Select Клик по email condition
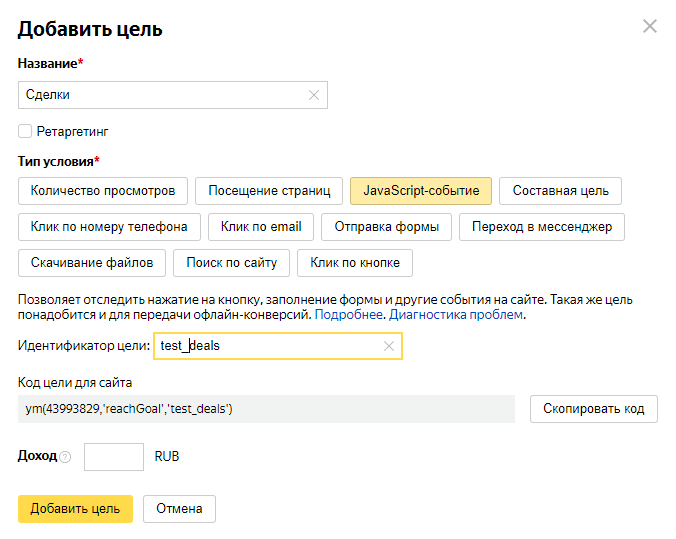Viewport: 676px width, 539px height. [261, 227]
